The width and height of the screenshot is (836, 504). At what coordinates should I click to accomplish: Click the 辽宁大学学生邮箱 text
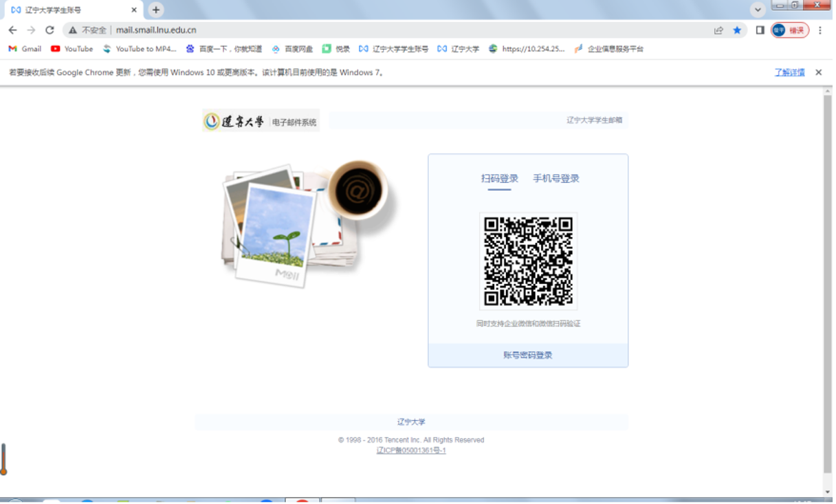(x=594, y=120)
